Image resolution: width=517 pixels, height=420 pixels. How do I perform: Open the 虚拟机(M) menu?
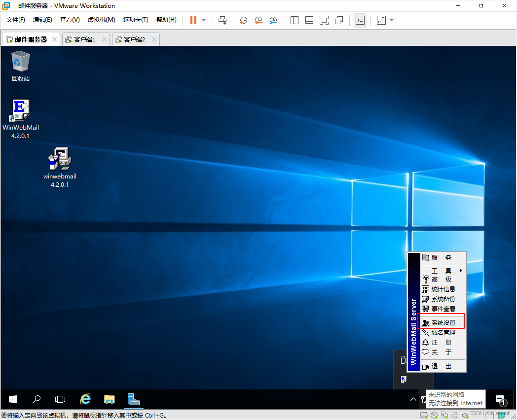(101, 20)
